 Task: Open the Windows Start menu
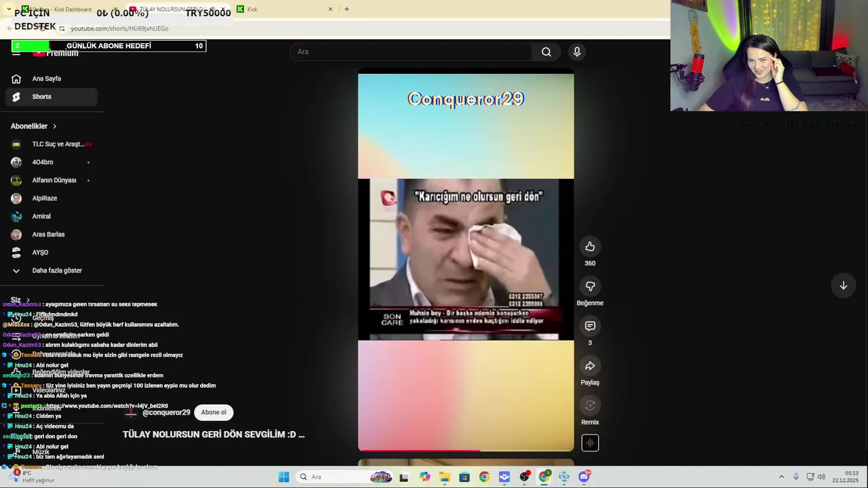283,477
